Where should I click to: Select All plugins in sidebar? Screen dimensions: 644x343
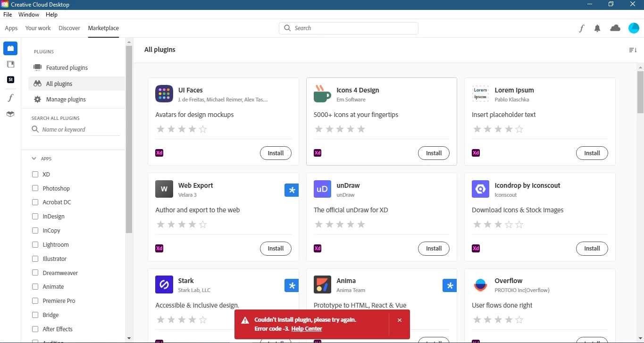click(76, 84)
